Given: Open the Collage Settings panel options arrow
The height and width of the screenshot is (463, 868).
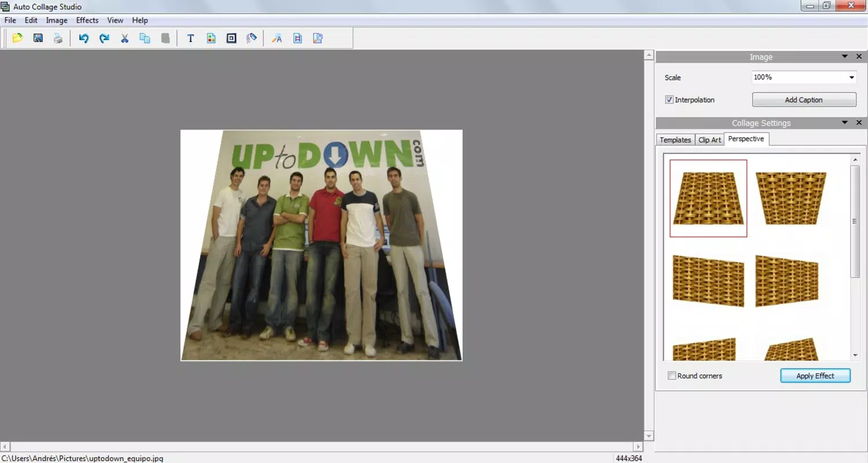Looking at the screenshot, I should (845, 122).
